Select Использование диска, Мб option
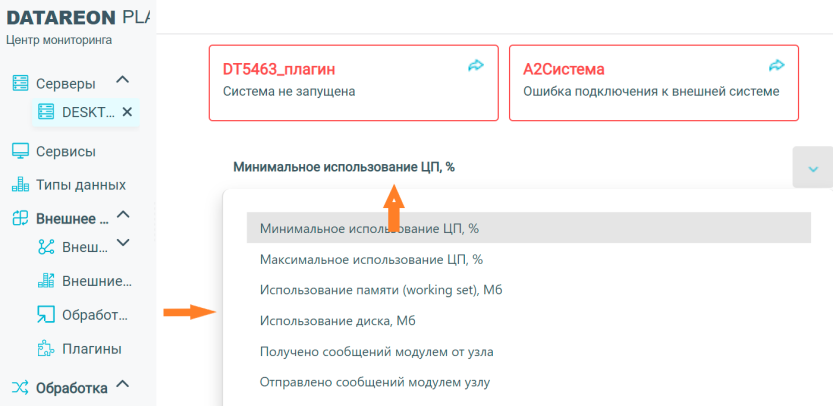The image size is (833, 406). coord(337,320)
